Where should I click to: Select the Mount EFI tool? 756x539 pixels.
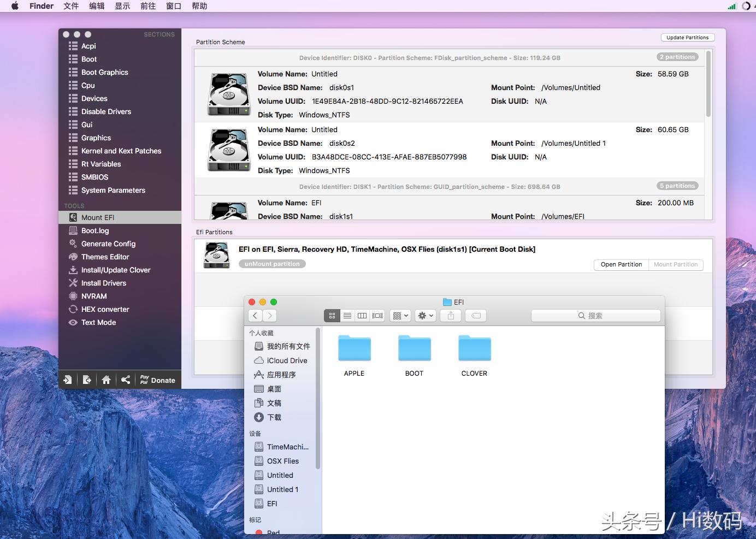coord(120,217)
